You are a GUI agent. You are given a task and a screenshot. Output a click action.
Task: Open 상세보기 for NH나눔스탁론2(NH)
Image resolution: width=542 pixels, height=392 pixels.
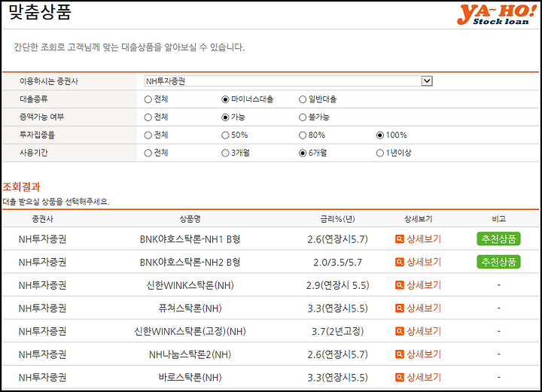[424, 354]
